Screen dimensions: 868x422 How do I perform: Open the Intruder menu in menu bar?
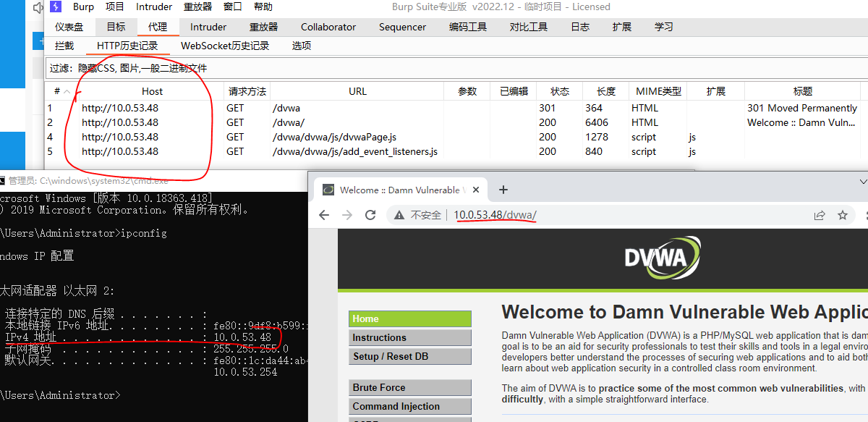coord(154,7)
